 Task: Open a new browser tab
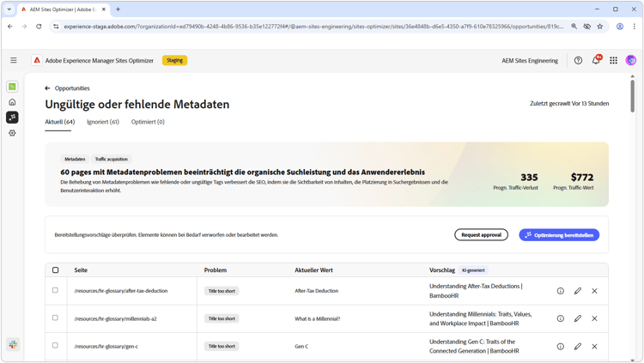click(x=118, y=9)
